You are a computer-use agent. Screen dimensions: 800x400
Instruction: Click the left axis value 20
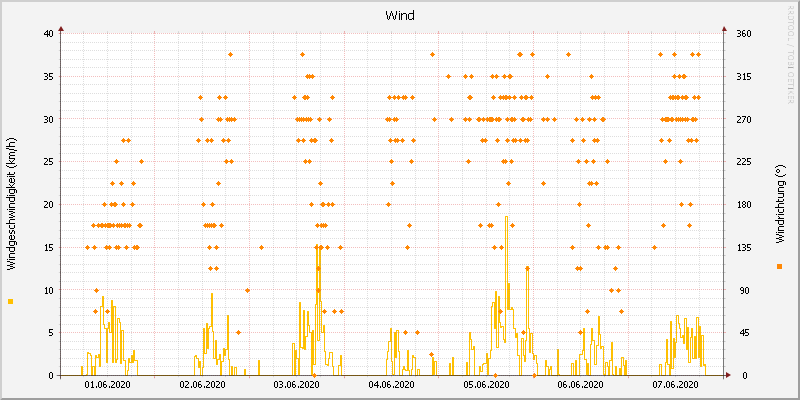pyautogui.click(x=48, y=205)
